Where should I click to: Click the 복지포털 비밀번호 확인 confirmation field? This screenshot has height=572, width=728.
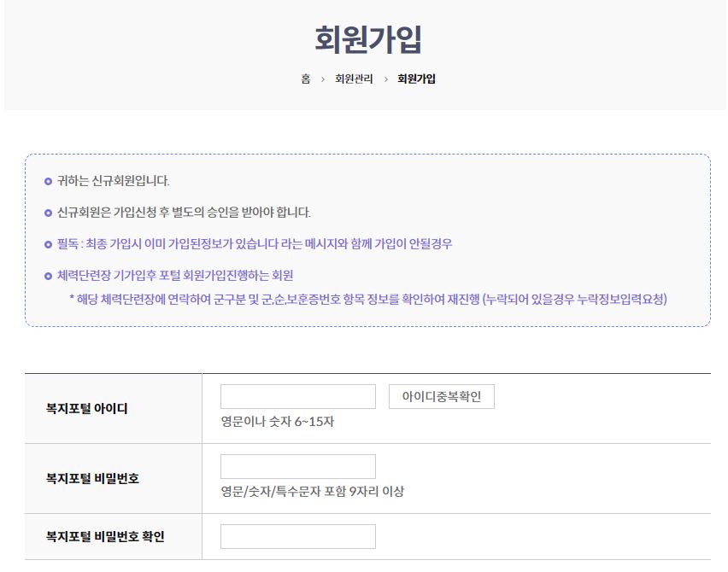tap(298, 536)
